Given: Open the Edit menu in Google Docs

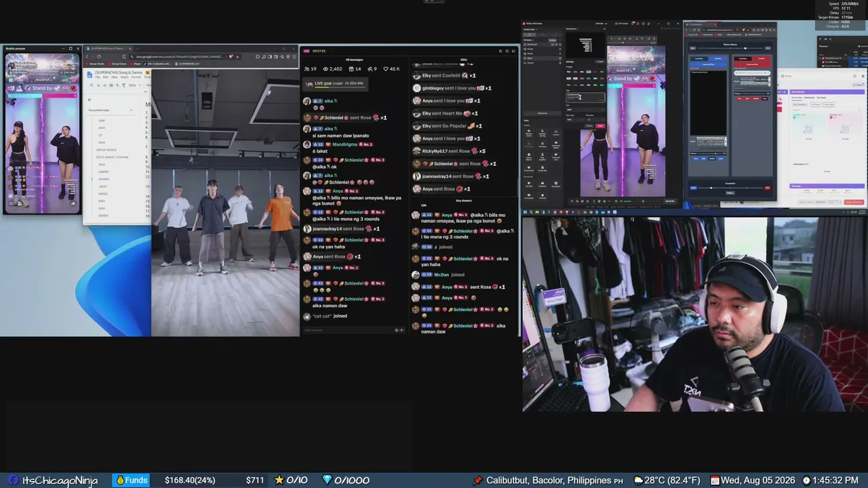Looking at the screenshot, I should pyautogui.click(x=105, y=77).
